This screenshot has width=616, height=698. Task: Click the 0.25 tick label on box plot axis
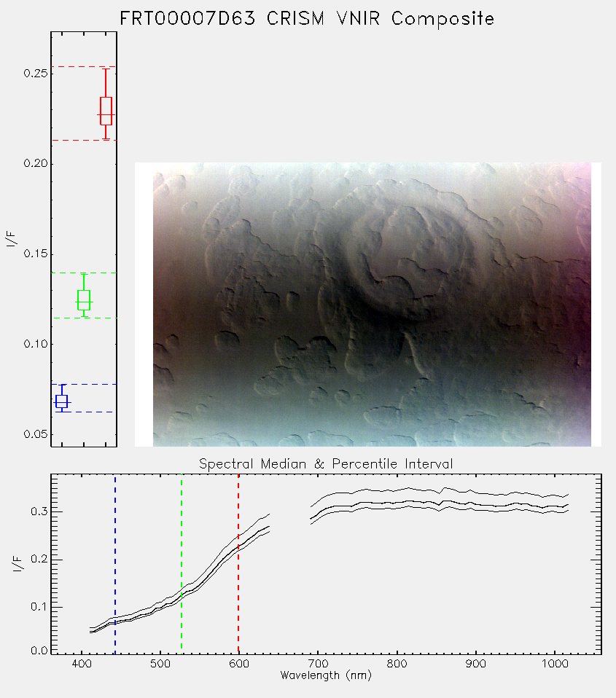(36, 74)
